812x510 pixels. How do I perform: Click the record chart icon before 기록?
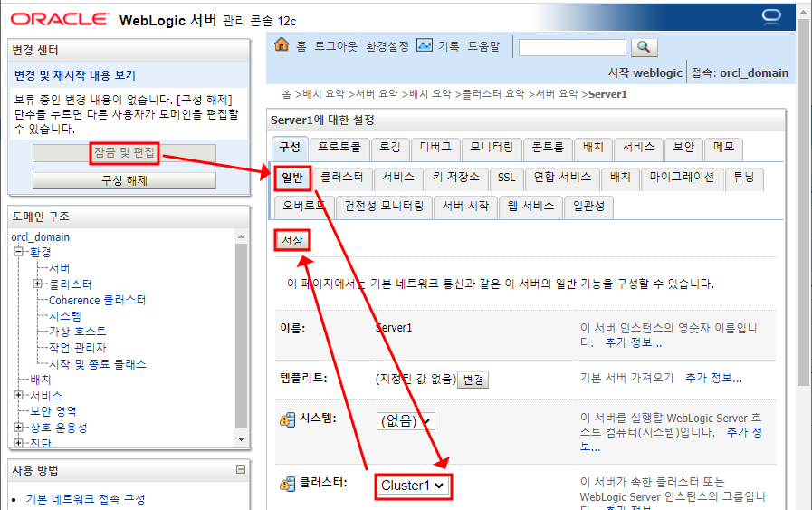425,45
